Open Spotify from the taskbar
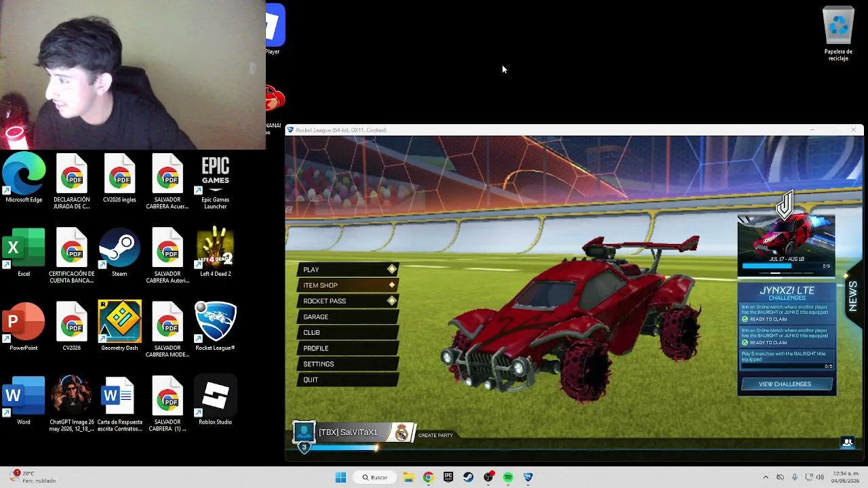 (x=508, y=477)
